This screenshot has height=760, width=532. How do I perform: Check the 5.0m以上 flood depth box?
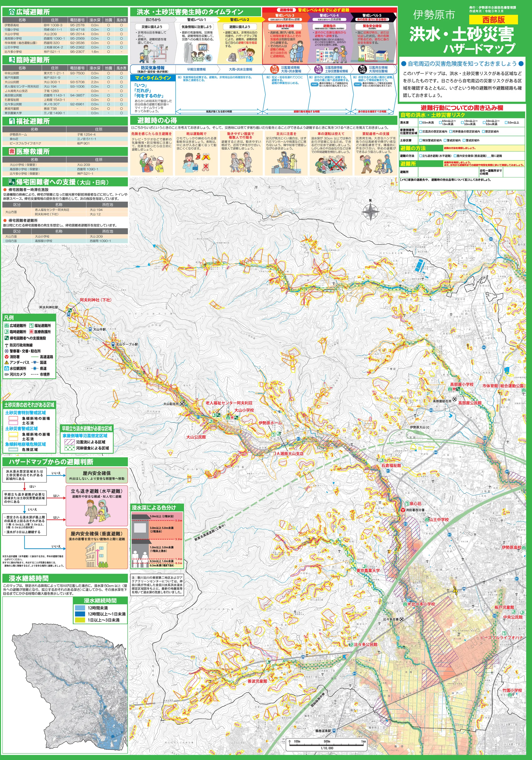click(x=506, y=122)
